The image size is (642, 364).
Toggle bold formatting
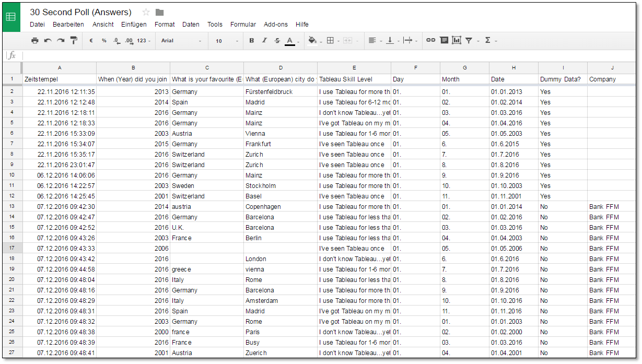[251, 40]
